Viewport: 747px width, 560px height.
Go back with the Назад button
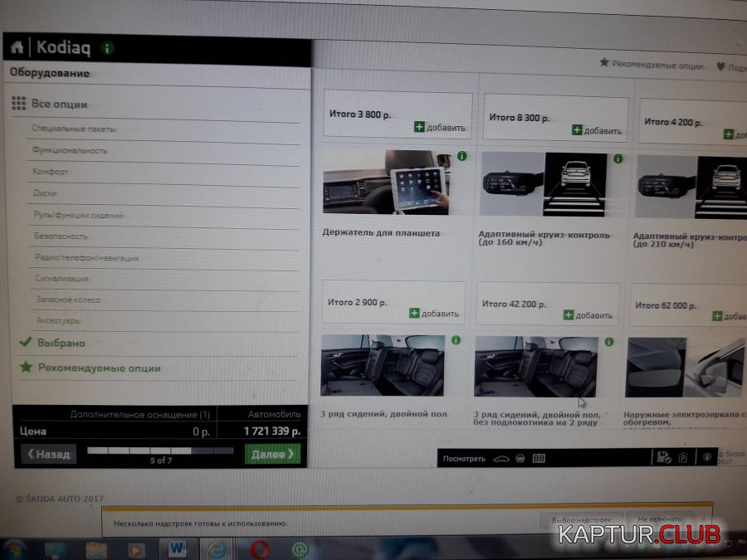point(49,454)
